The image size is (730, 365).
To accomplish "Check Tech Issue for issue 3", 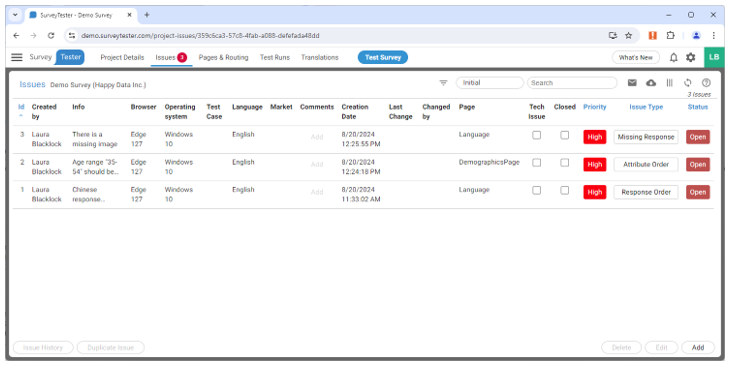I will (536, 135).
